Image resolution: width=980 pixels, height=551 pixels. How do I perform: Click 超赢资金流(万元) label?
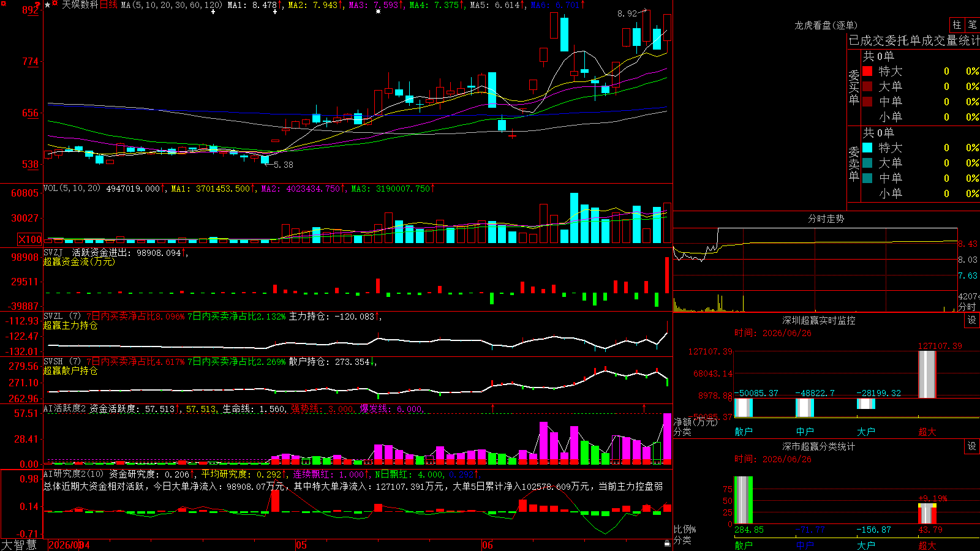click(79, 261)
